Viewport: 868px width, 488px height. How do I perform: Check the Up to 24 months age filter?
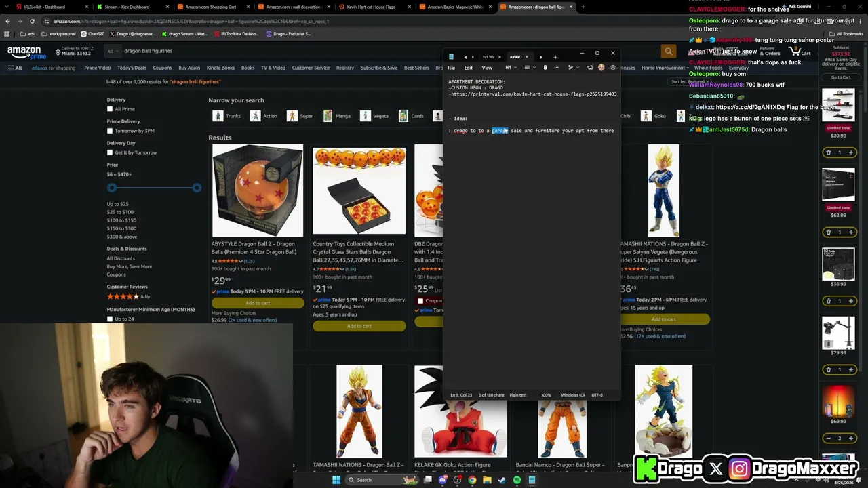110,319
